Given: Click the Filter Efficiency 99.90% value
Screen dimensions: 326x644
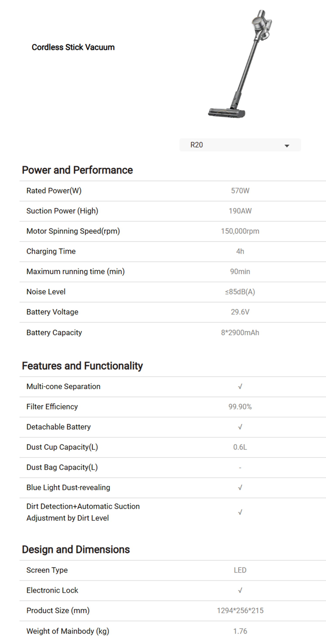Looking at the screenshot, I should [240, 407].
